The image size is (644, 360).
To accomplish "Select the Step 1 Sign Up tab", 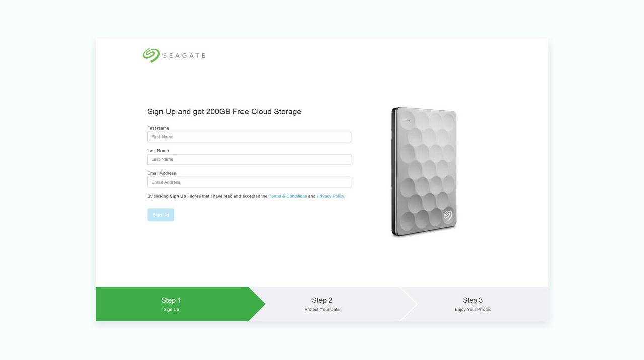I will [171, 304].
